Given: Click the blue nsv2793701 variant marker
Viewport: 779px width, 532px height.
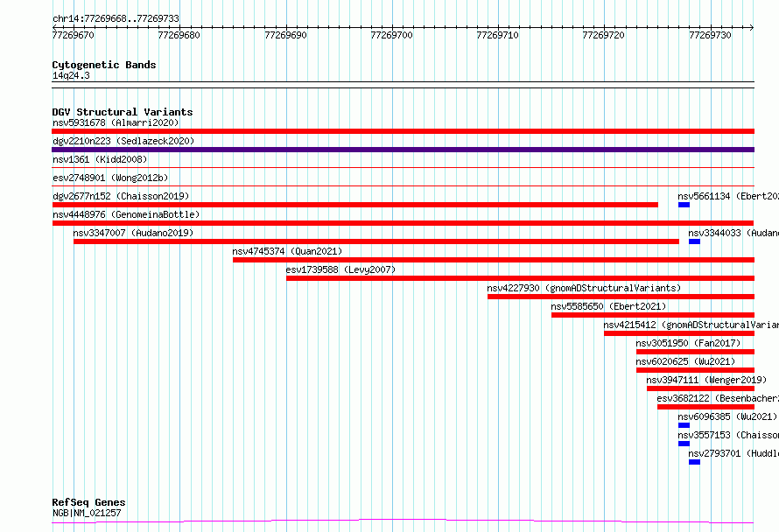Looking at the screenshot, I should [695, 462].
